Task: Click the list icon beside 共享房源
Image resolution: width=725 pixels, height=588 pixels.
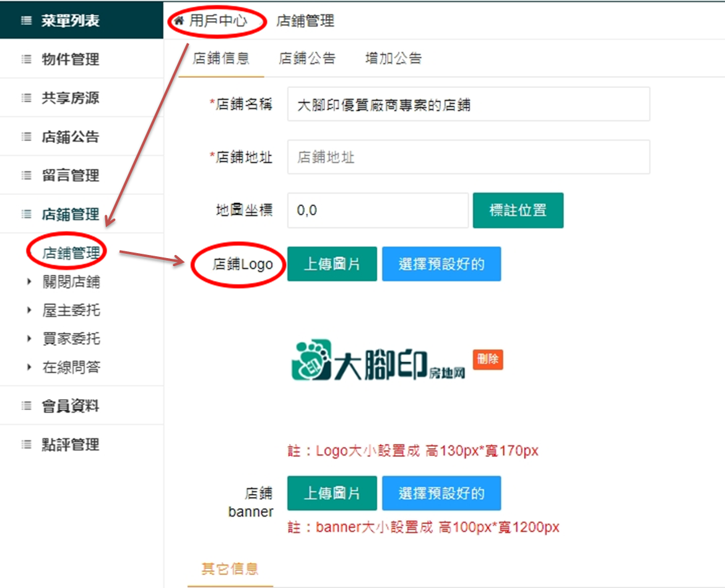Action: (x=26, y=98)
